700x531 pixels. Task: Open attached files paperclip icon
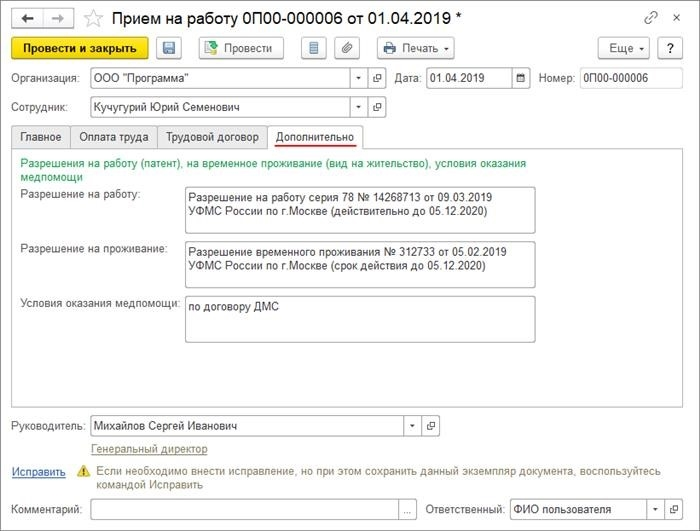click(347, 48)
